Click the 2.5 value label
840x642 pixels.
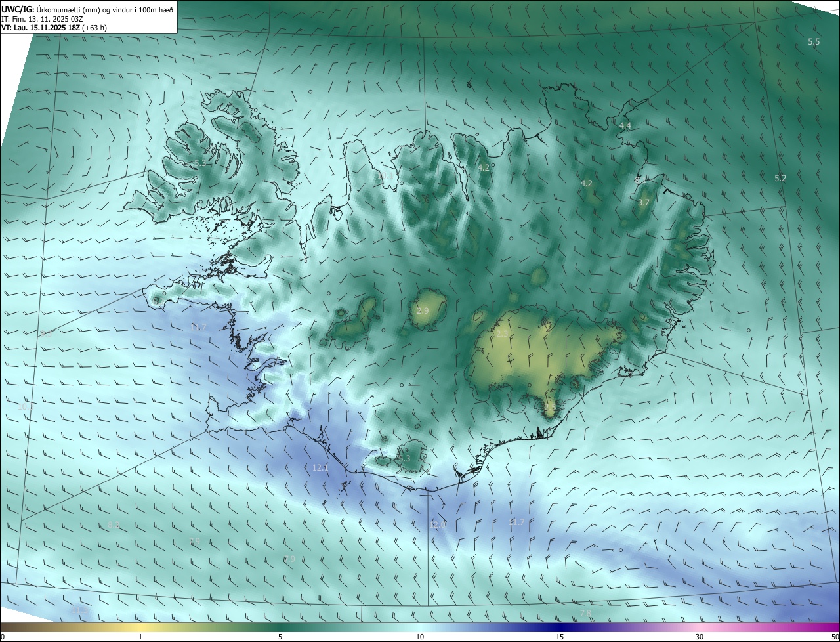pyautogui.click(x=550, y=408)
